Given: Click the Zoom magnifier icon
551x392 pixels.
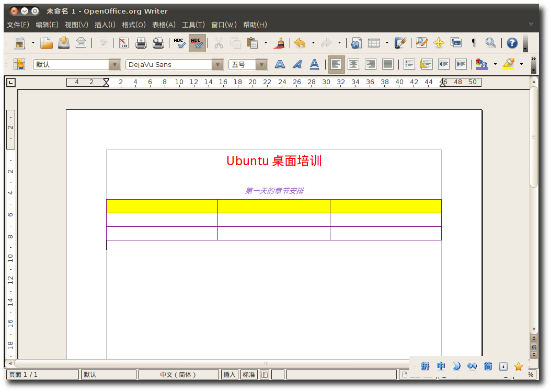Looking at the screenshot, I should [490, 43].
